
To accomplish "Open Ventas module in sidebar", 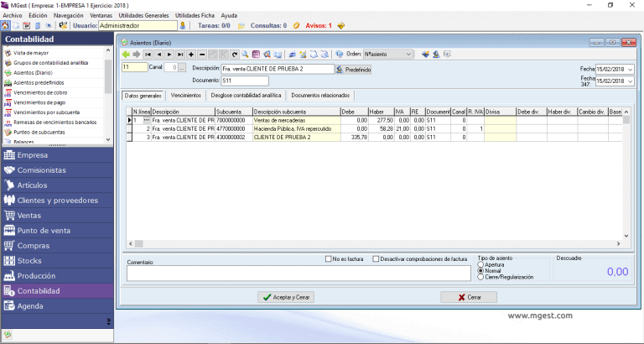I will coord(57,216).
